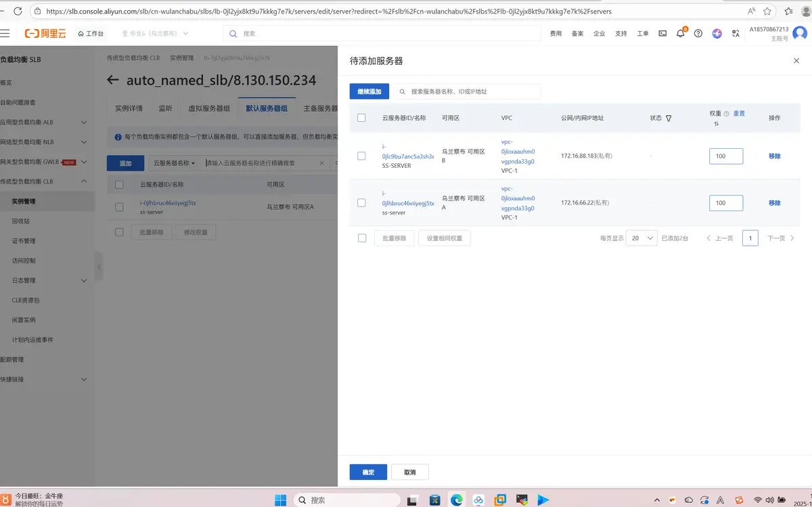Viewport: 812px width, 507px height.
Task: Check the 172.16.66.22 row checkbox
Action: click(361, 202)
